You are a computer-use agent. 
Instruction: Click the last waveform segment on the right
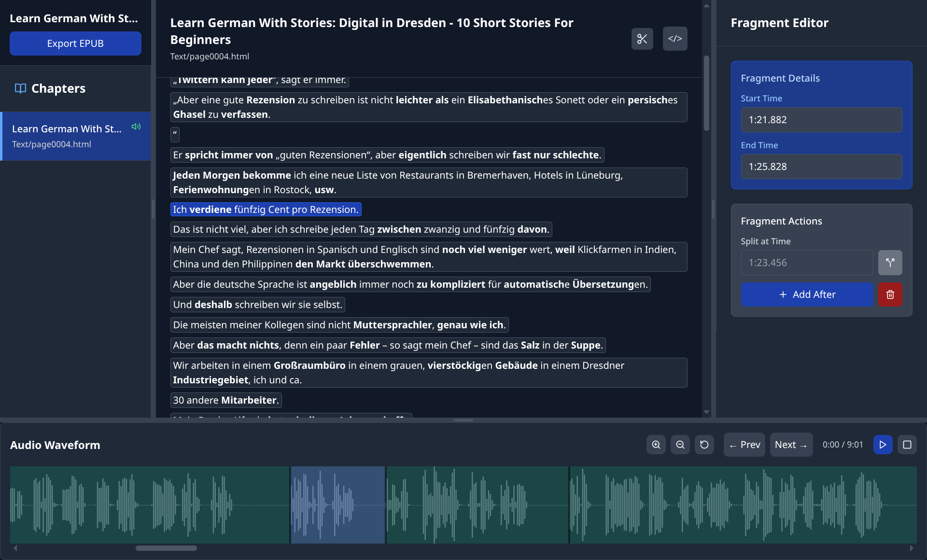pyautogui.click(x=744, y=505)
